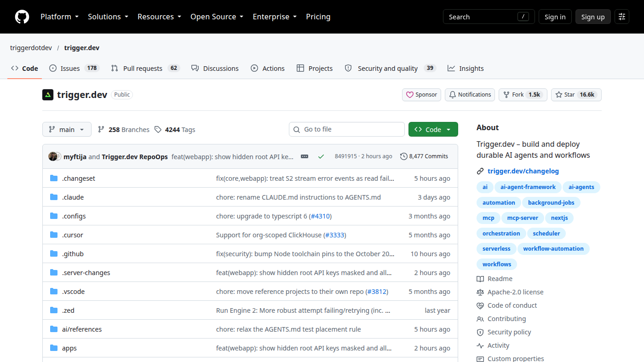644x362 pixels.
Task: Switch to the Issues tab
Action: [x=74, y=69]
